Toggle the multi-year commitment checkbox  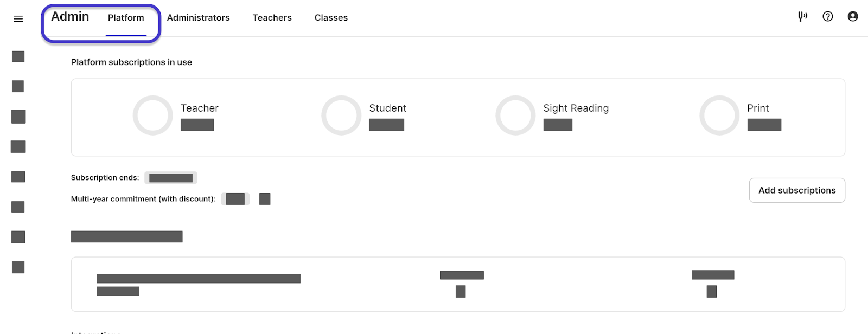click(264, 198)
